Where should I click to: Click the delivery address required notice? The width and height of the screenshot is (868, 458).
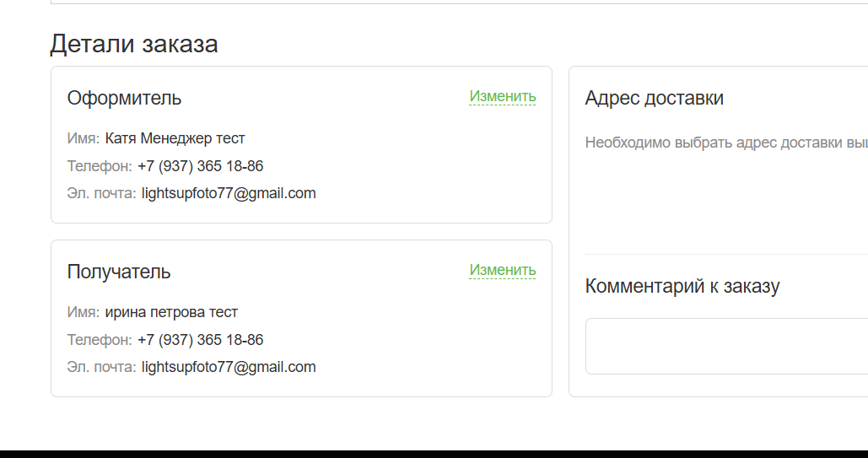point(725,143)
